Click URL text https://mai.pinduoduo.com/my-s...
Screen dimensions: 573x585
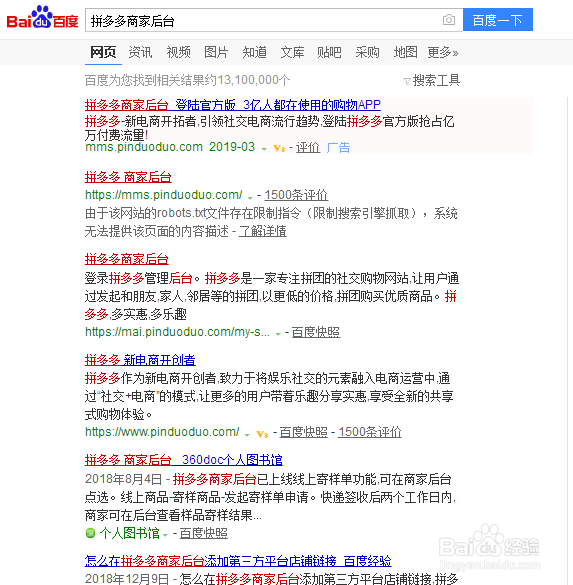pos(177,332)
